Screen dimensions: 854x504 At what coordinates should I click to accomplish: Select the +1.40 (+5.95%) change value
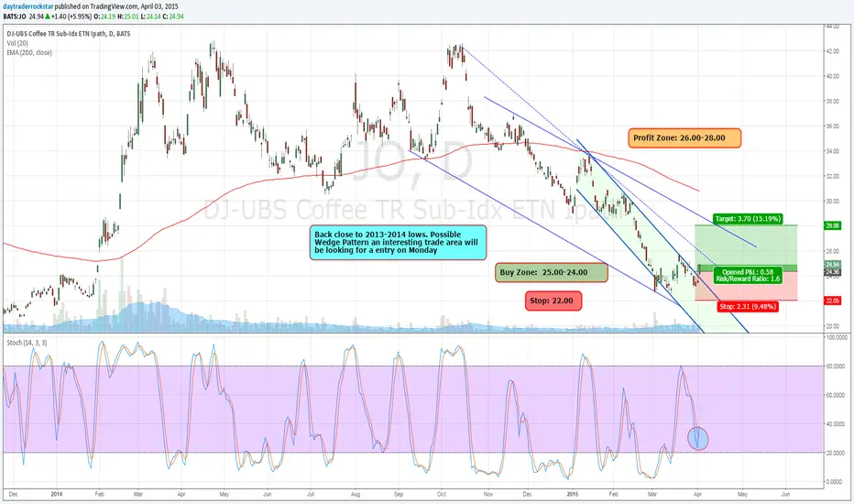click(x=71, y=16)
